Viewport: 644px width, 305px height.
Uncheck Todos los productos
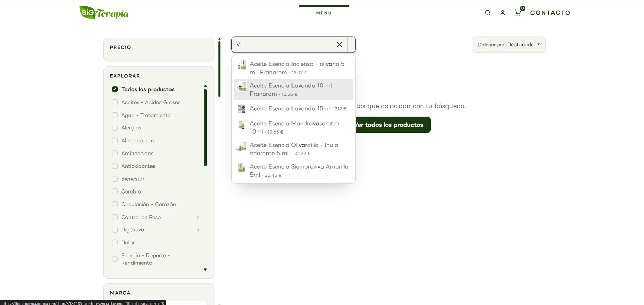point(115,89)
